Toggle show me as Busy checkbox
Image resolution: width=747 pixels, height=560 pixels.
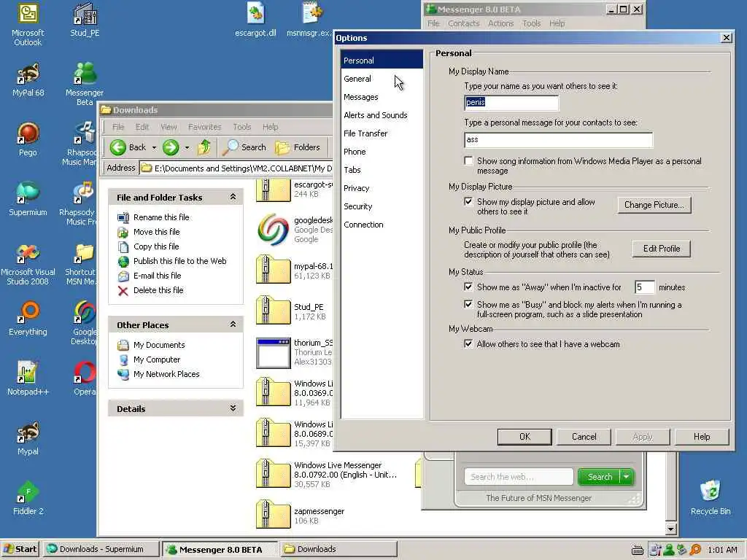coord(469,304)
